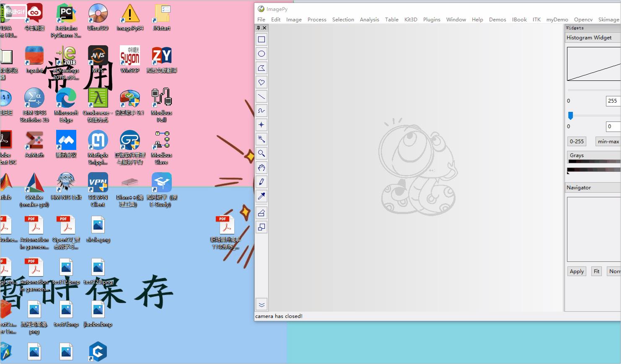Open the Window menu

456,19
